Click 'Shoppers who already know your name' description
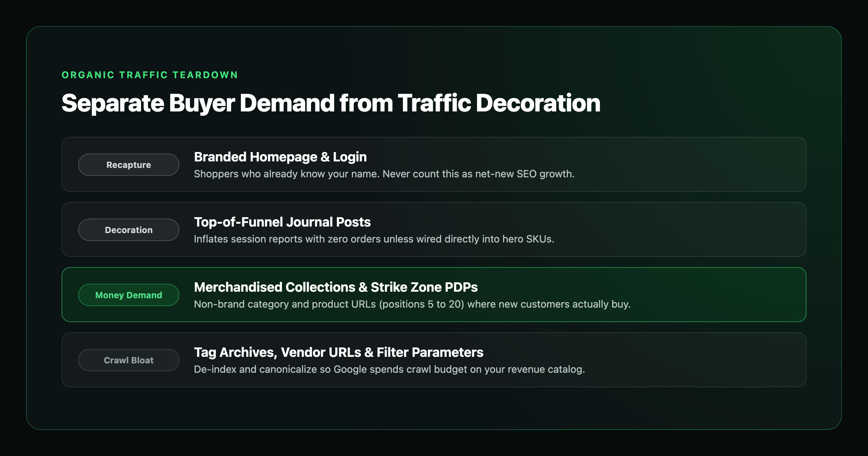Image resolution: width=868 pixels, height=456 pixels. pyautogui.click(x=384, y=174)
